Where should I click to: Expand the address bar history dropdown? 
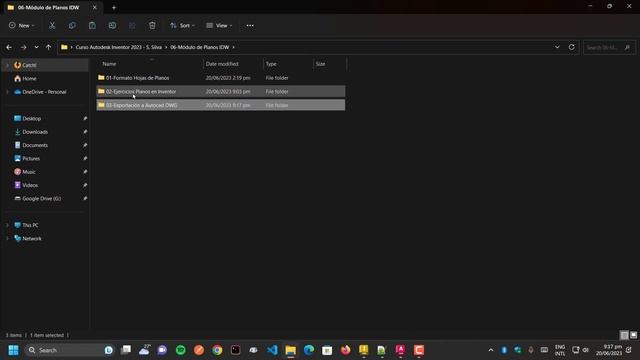[557, 47]
